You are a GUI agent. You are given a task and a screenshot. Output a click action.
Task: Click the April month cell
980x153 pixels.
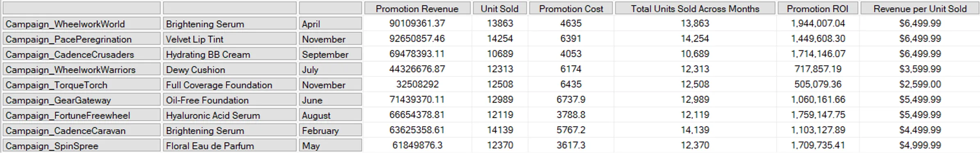(330, 24)
